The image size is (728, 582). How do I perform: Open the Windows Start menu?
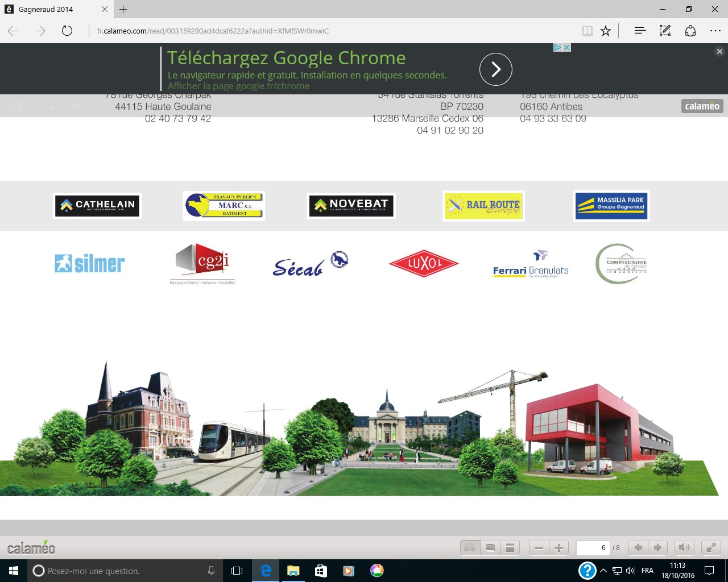click(14, 571)
